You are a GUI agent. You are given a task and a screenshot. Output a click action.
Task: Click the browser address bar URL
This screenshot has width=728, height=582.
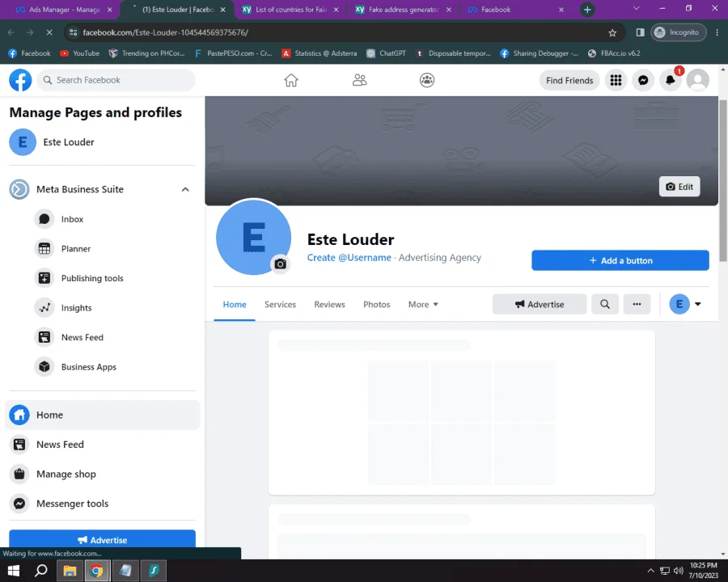(x=165, y=32)
